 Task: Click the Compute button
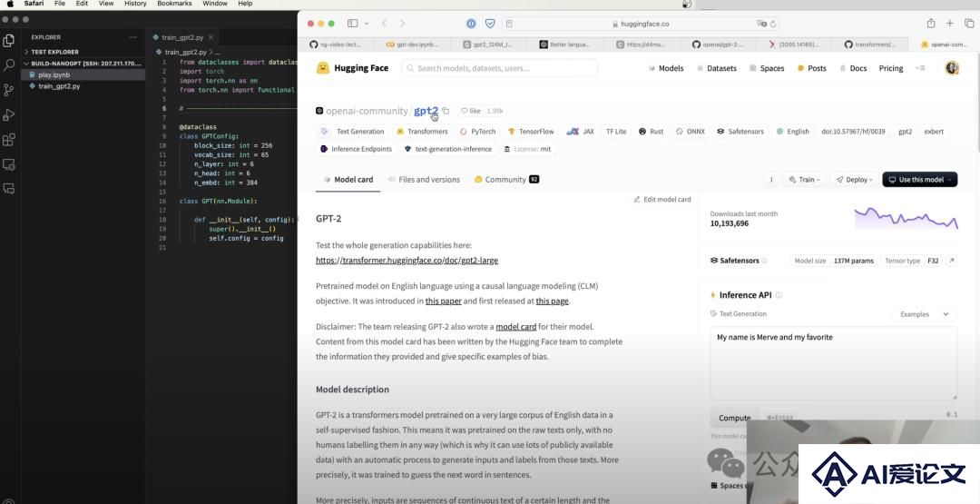click(x=734, y=418)
